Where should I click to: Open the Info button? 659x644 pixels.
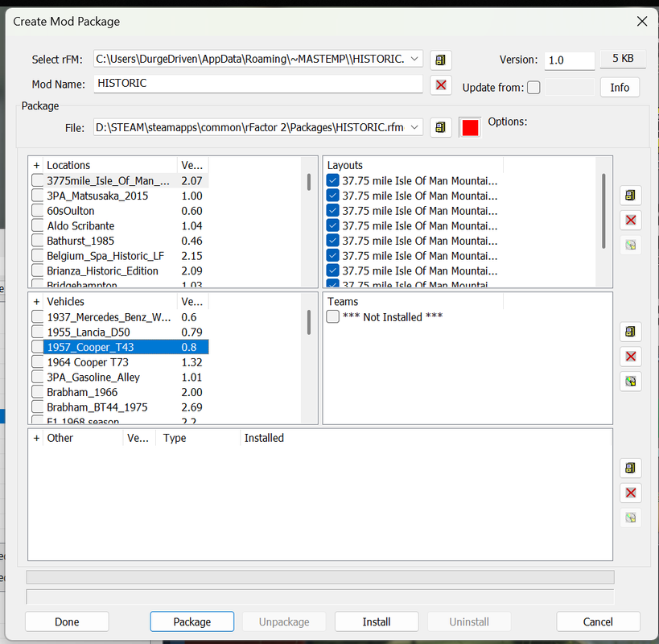coord(620,88)
